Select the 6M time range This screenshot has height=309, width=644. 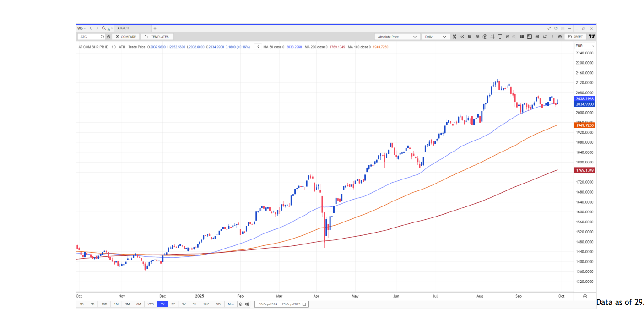138,304
